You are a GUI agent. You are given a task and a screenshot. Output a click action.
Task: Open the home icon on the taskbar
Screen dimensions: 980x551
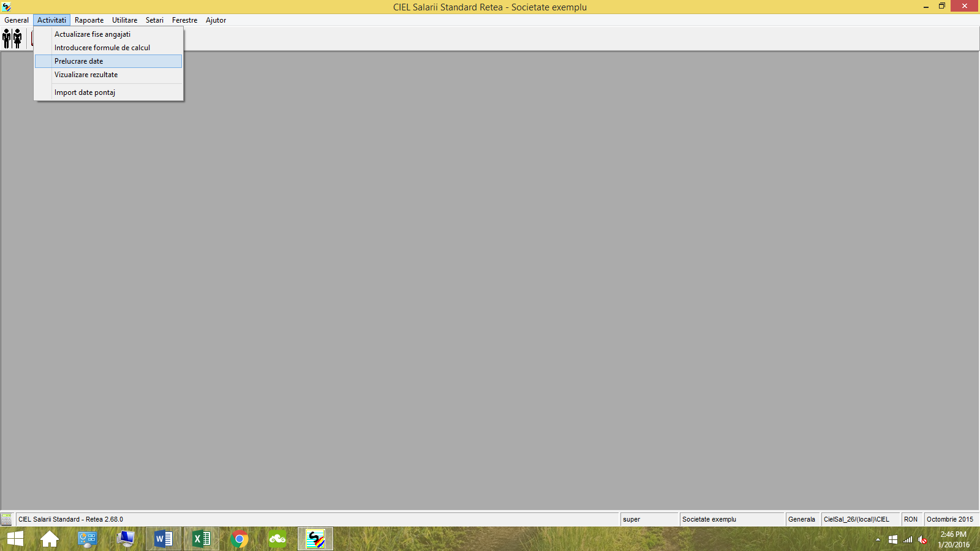[50, 539]
